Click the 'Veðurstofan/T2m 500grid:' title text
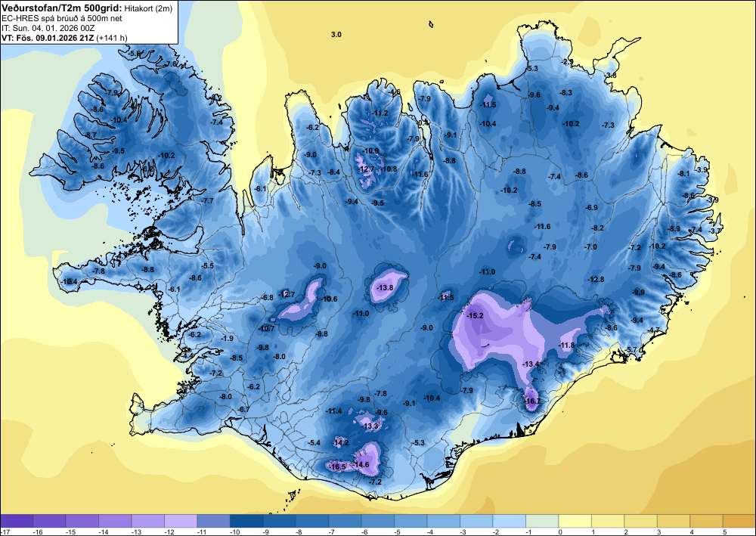The height and width of the screenshot is (536, 756). click(x=62, y=8)
